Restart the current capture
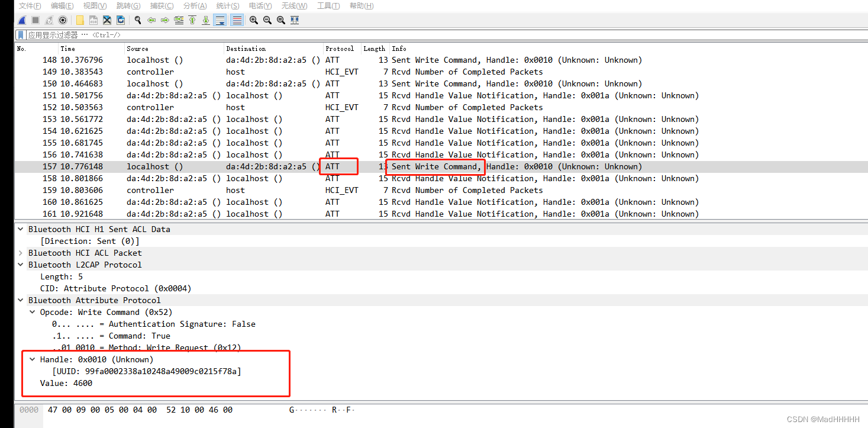 click(x=49, y=20)
